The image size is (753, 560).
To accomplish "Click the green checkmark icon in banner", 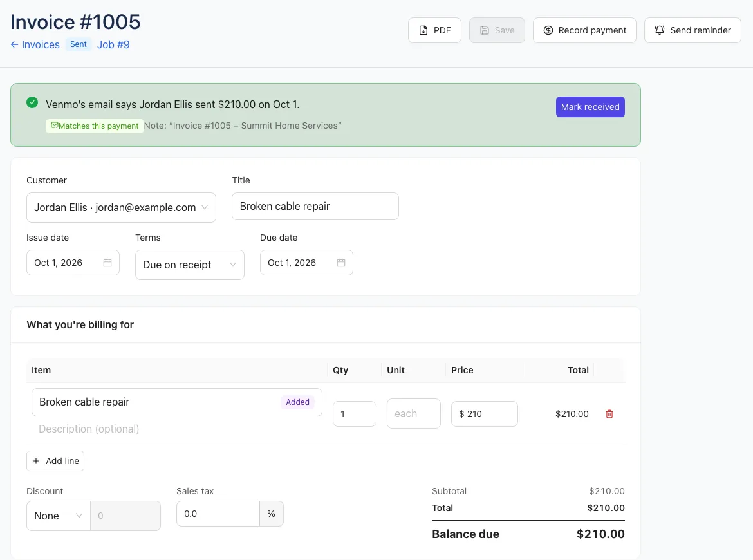I will [32, 102].
